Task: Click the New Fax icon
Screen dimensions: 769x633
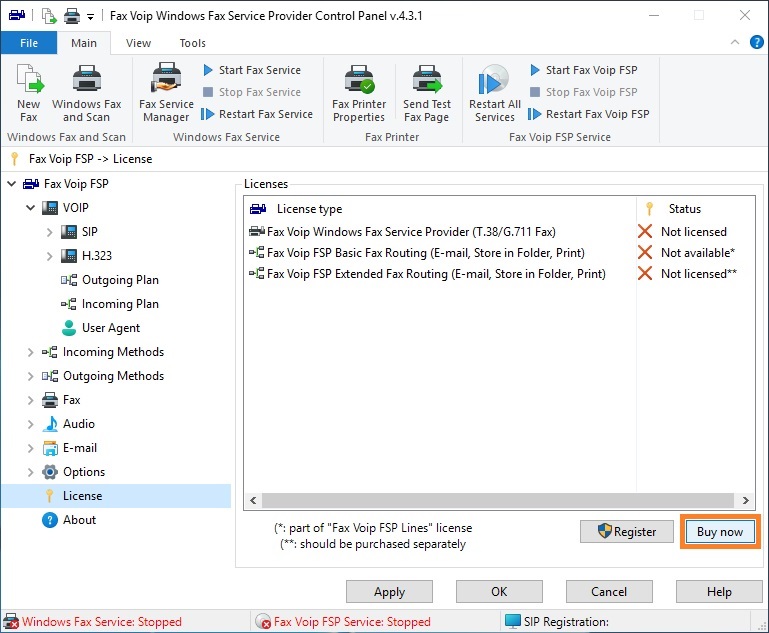Action: point(29,92)
